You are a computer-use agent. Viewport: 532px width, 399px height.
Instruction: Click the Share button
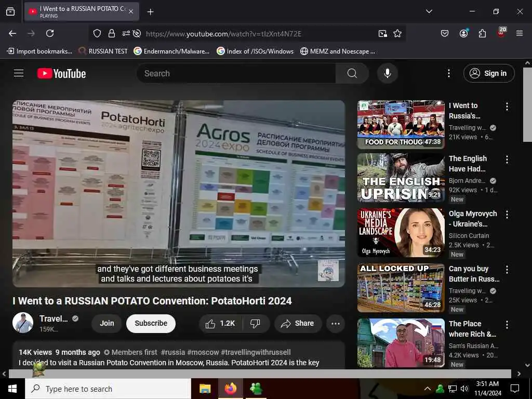point(298,324)
